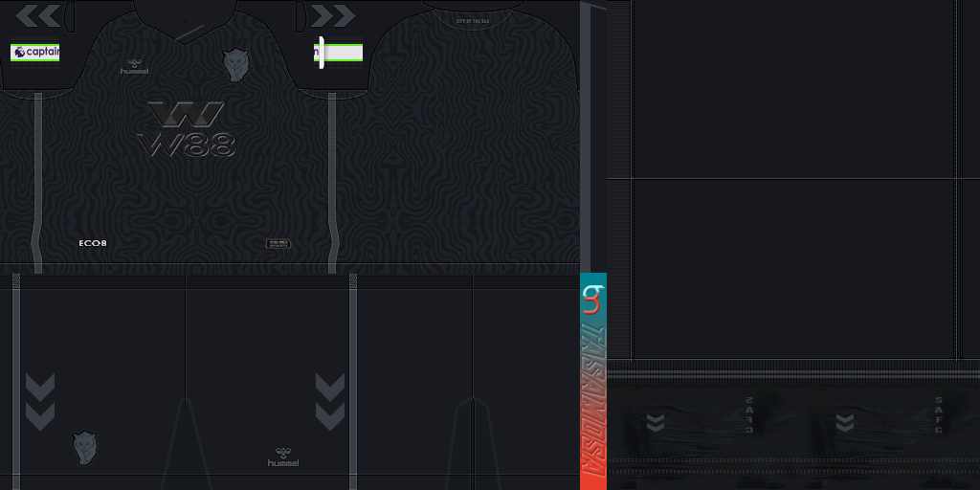Click the right SAFC text on sock
The width and height of the screenshot is (980, 490).
click(x=939, y=415)
